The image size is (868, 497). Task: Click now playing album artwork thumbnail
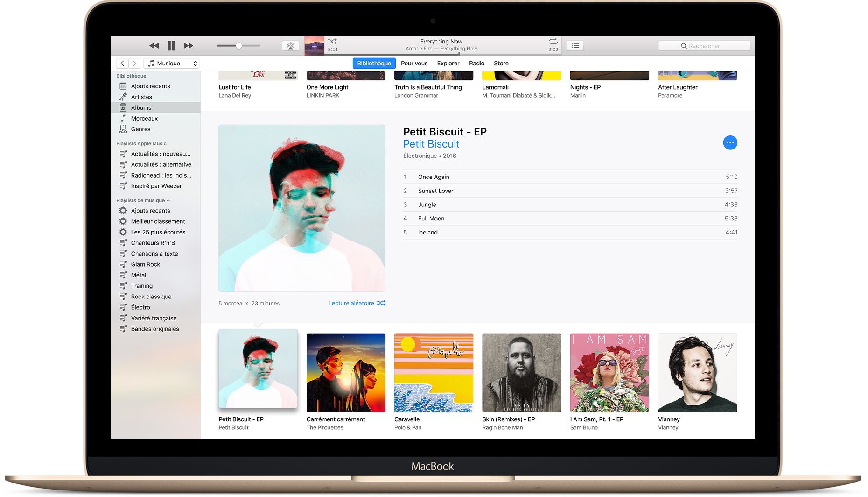[314, 46]
